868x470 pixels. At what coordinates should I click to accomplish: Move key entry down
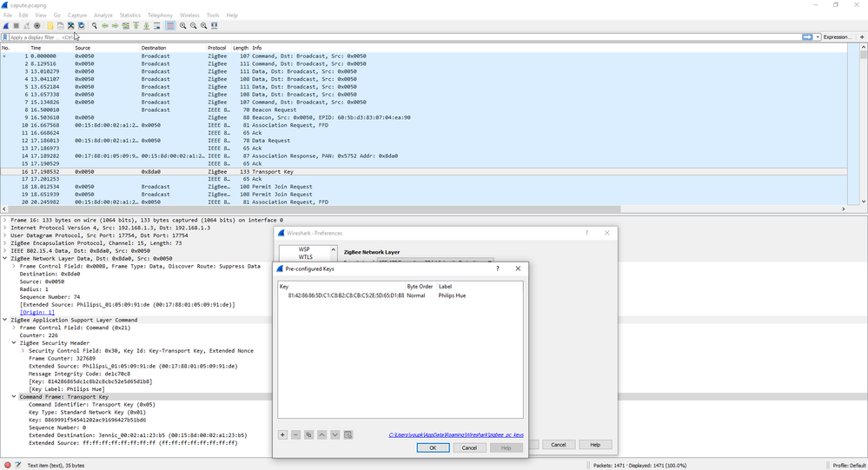click(335, 435)
